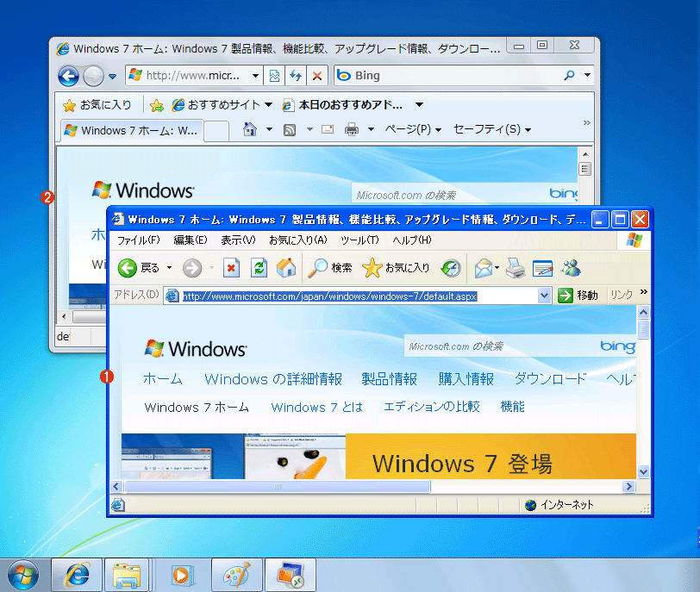The width and height of the screenshot is (700, 592).
Task: Click エディションの比較 link on front page
Action: [432, 407]
